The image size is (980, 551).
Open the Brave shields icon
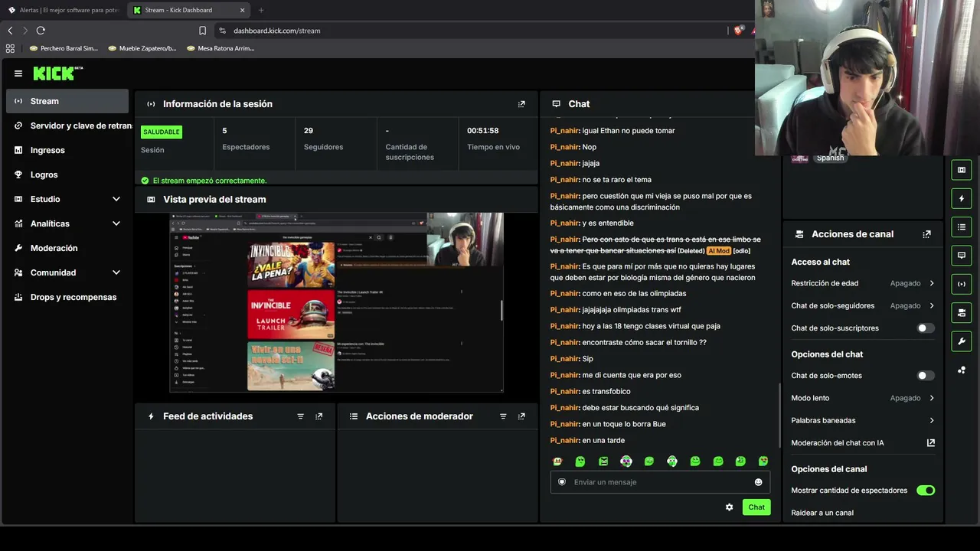click(x=738, y=31)
